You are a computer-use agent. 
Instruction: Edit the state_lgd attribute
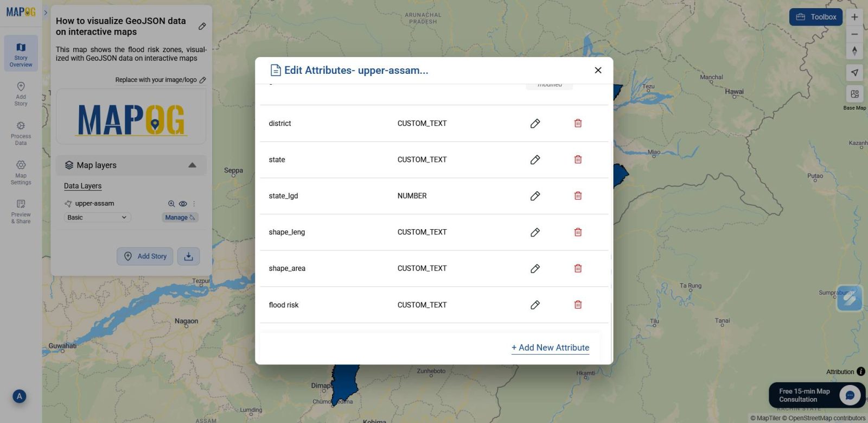pyautogui.click(x=535, y=195)
